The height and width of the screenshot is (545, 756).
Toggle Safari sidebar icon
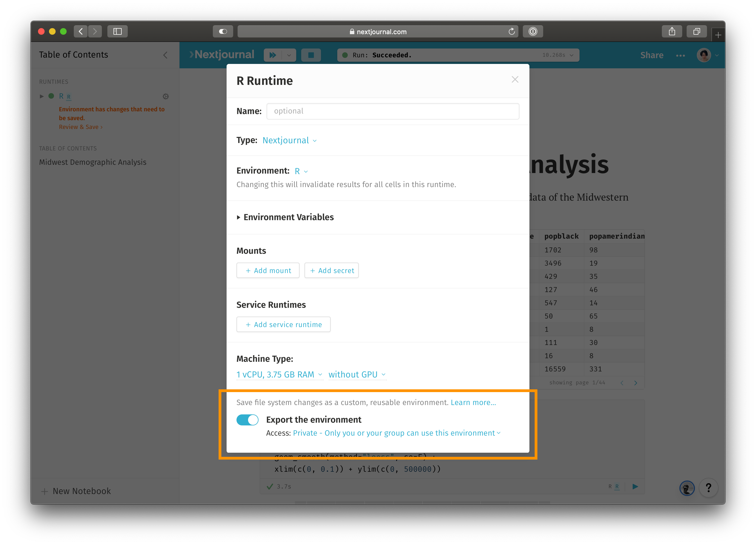[x=117, y=31]
